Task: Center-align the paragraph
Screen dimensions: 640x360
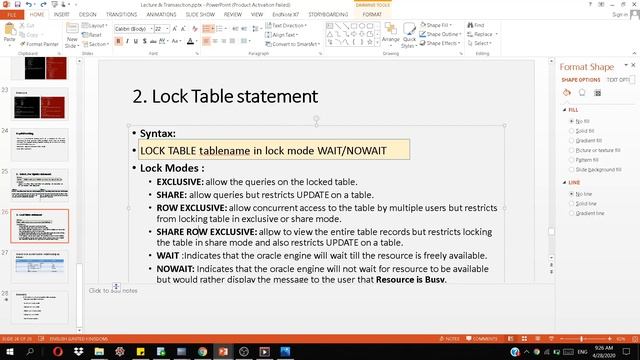Action: point(215,41)
